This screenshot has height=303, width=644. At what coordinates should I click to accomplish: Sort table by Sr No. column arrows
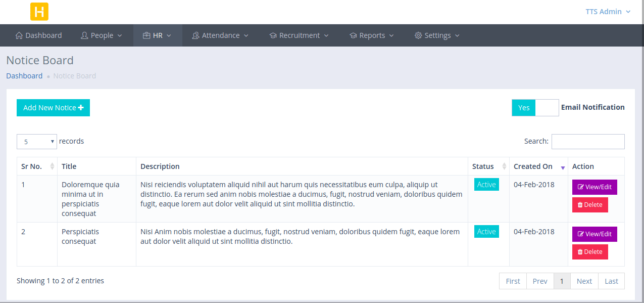click(x=52, y=166)
